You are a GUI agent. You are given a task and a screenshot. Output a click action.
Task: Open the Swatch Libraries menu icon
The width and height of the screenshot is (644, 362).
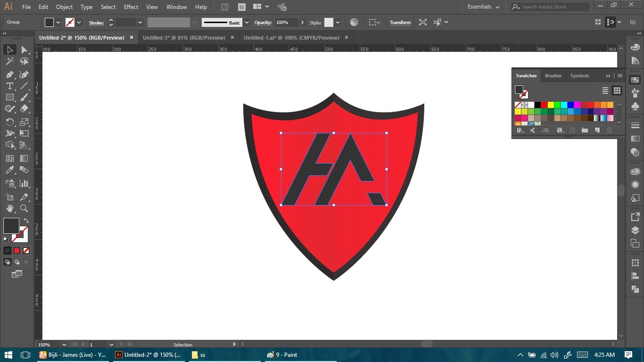point(520,131)
